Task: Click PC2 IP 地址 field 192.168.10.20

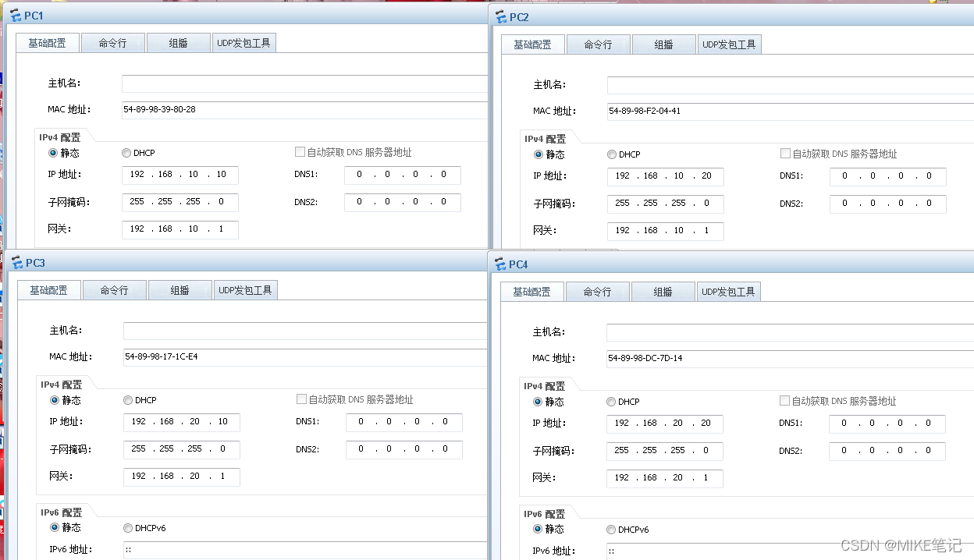Action: tap(666, 176)
